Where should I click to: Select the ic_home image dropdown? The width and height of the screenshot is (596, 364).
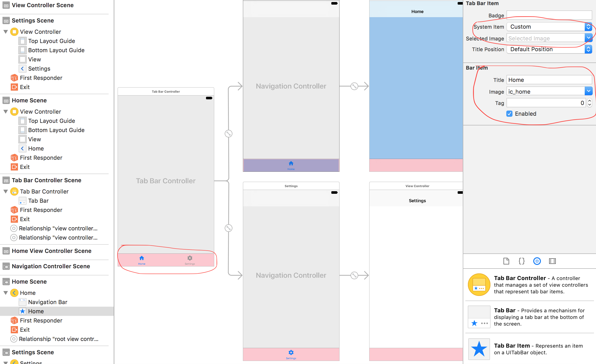click(x=589, y=91)
